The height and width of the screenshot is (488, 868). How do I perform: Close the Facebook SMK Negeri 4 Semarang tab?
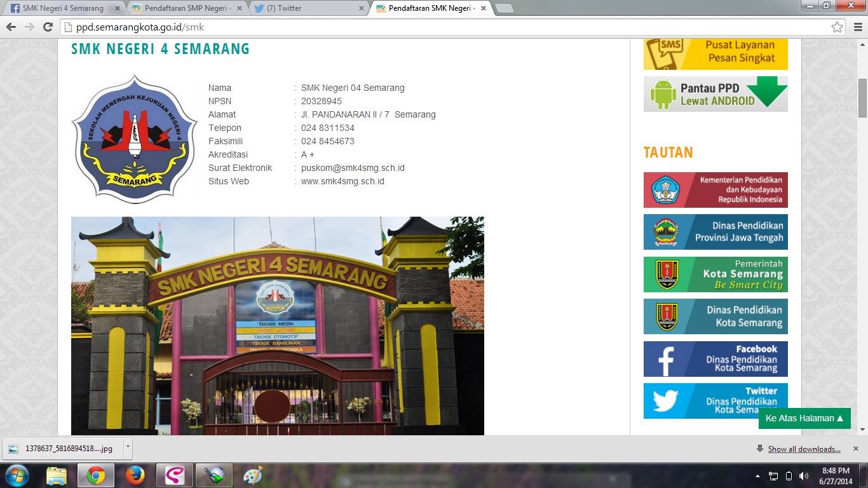(x=117, y=9)
